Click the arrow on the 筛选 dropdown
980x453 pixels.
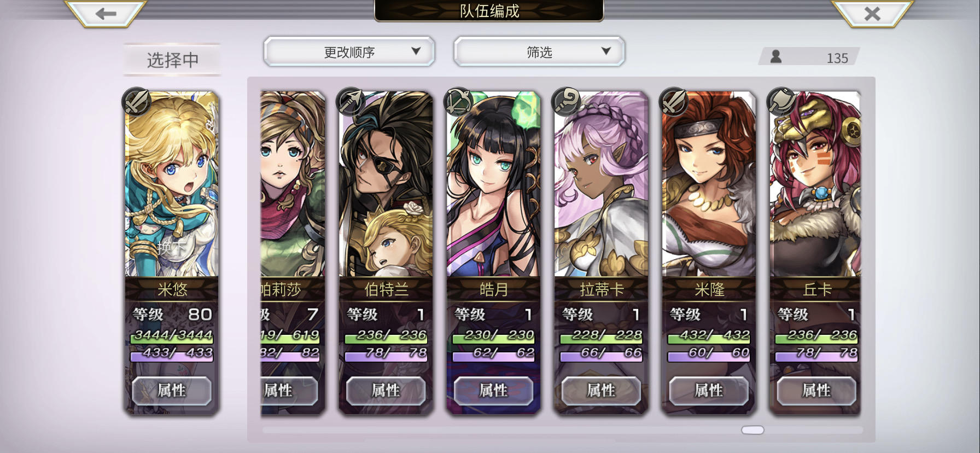606,51
